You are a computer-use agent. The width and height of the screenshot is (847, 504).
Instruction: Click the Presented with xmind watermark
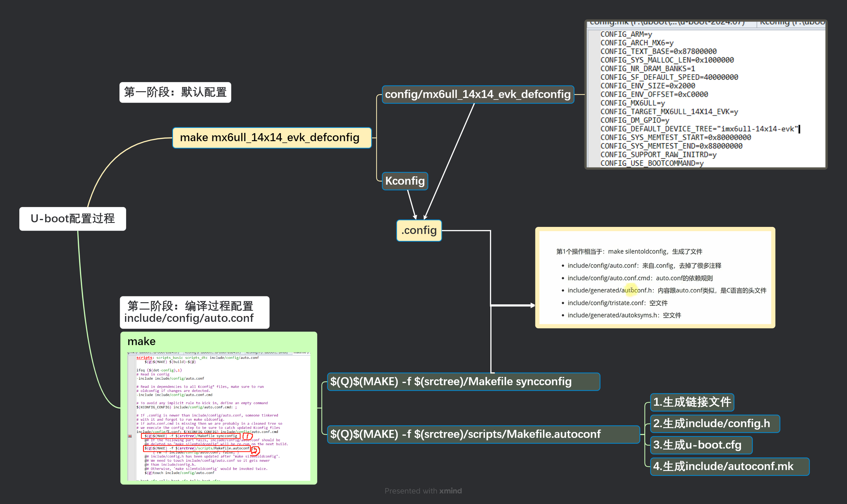click(x=423, y=491)
